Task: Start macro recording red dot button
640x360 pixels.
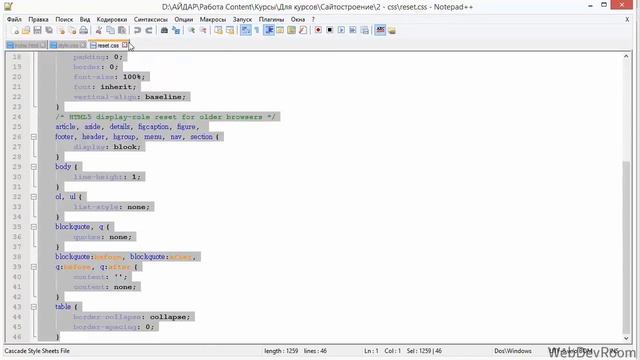Action: [318, 30]
